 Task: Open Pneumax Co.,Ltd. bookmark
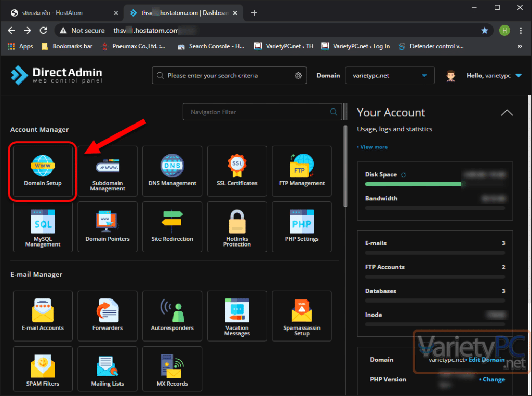134,46
